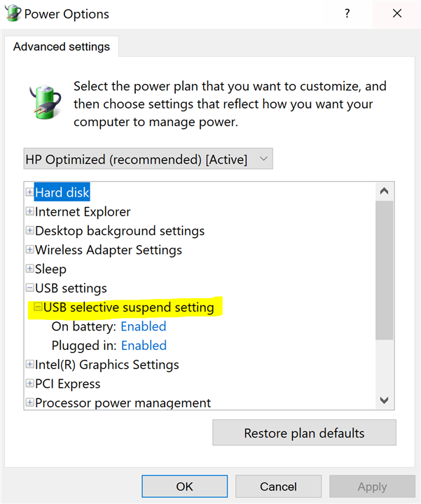This screenshot has width=421, height=504.
Task: Click the Power Options battery title icon
Action: click(x=13, y=13)
